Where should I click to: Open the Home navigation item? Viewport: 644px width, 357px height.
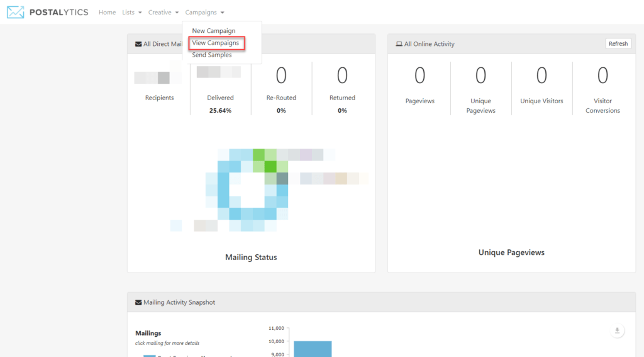pyautogui.click(x=107, y=13)
